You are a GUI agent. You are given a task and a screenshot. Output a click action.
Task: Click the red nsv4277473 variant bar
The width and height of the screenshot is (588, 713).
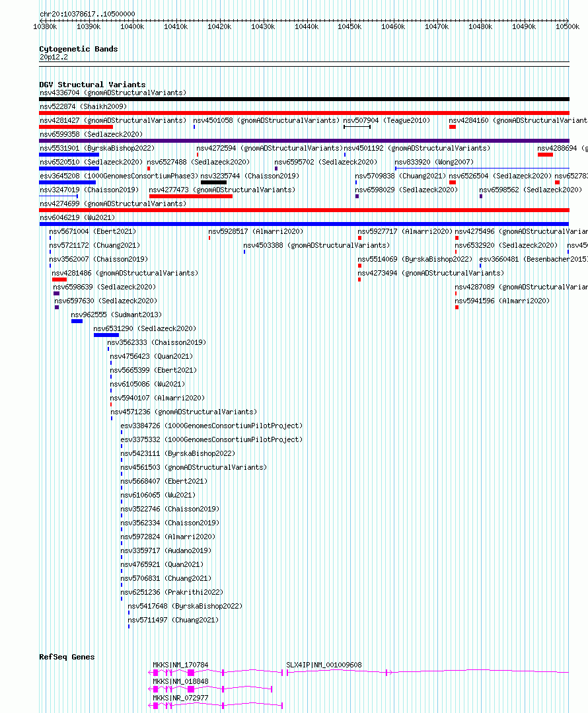tap(190, 196)
